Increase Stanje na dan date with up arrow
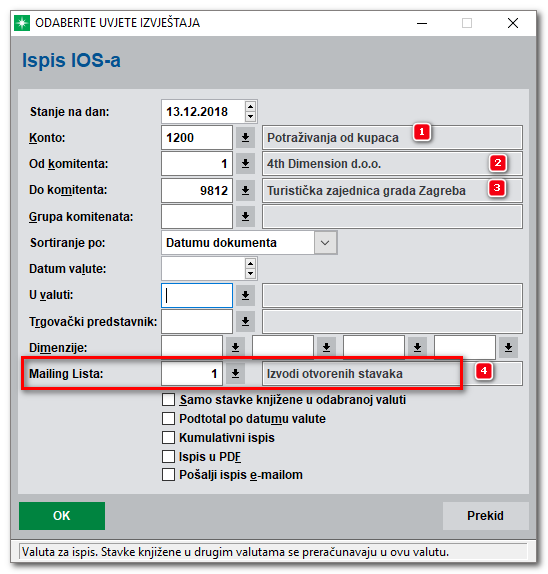 pyautogui.click(x=250, y=107)
